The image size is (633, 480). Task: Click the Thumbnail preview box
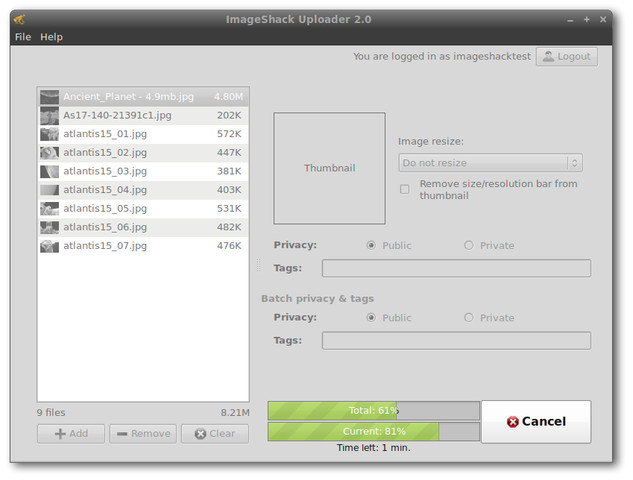pos(329,168)
